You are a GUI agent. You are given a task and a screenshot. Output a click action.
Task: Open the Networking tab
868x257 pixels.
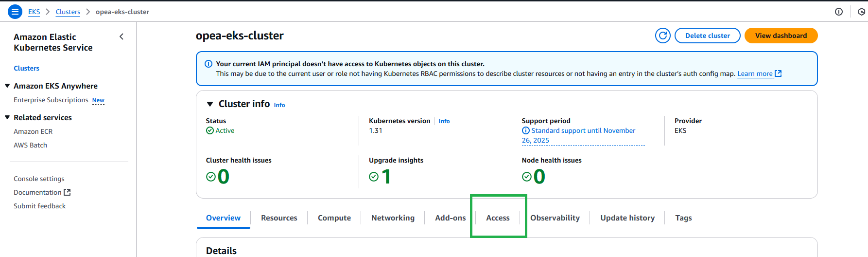(x=393, y=218)
